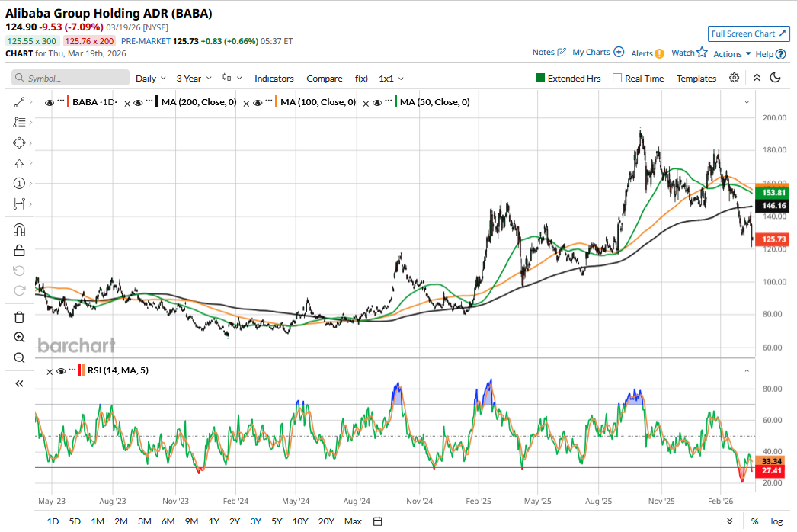Click into the Symbol search field
This screenshot has width=797, height=532.
72,79
